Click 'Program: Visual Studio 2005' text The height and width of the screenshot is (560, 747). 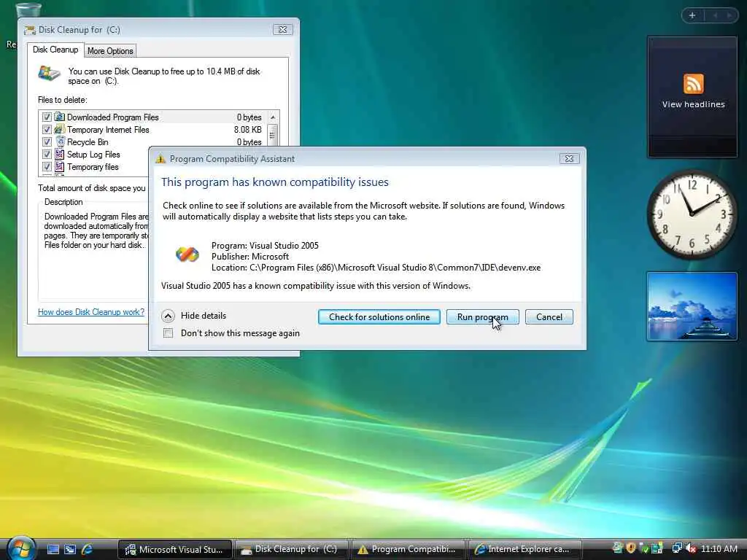(x=265, y=246)
